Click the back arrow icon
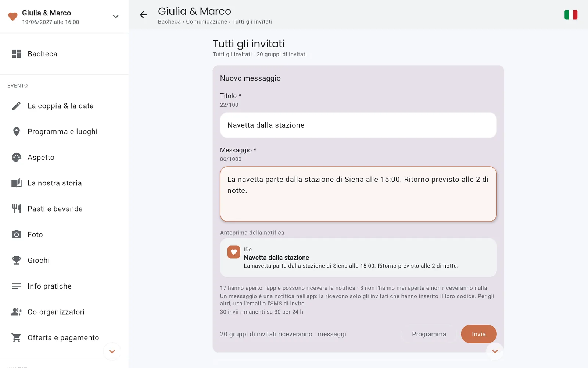This screenshot has height=368, width=588. coord(143,15)
